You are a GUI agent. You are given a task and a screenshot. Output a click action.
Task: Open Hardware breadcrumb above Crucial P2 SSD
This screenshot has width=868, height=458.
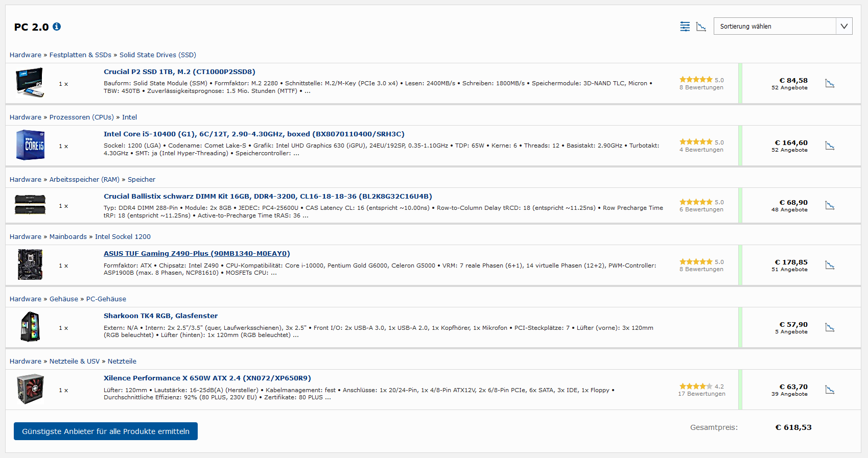(26, 55)
